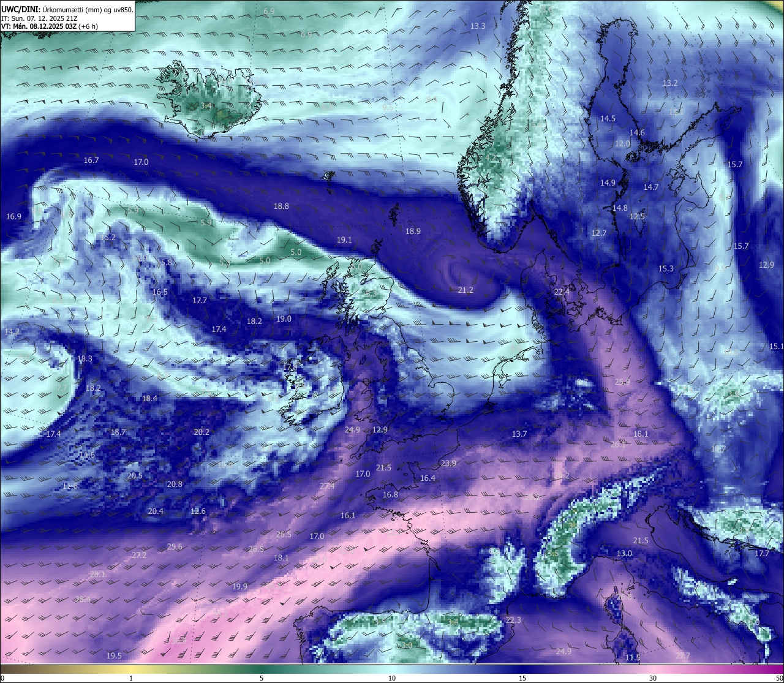This screenshot has width=784, height=683.
Task: Click the 18.7 value west of Ireland
Action: 118,432
